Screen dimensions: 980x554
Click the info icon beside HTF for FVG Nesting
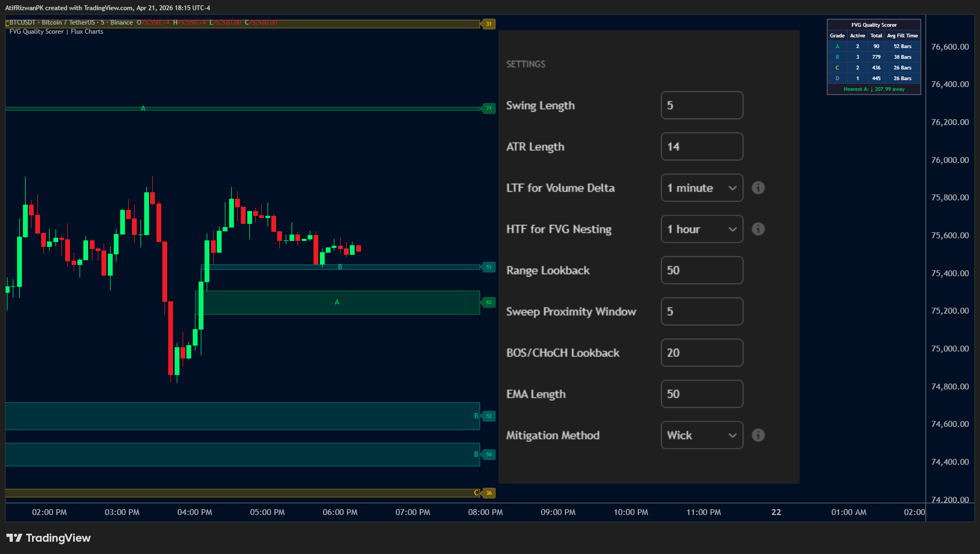[758, 229]
